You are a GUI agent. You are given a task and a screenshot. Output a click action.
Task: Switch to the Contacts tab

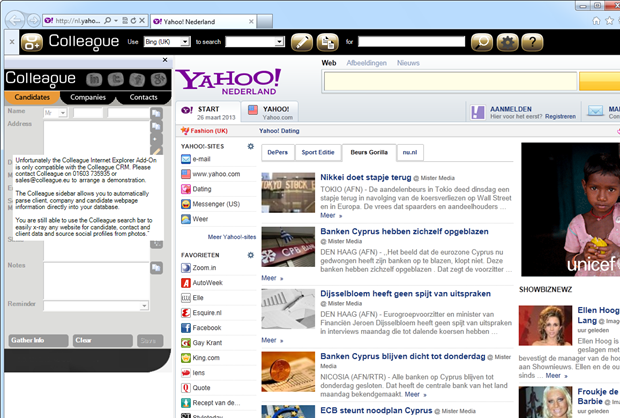[x=144, y=97]
